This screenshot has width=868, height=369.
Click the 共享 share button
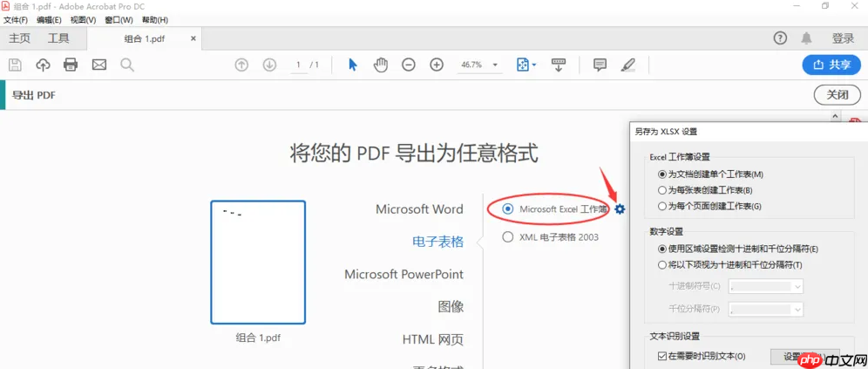point(831,65)
